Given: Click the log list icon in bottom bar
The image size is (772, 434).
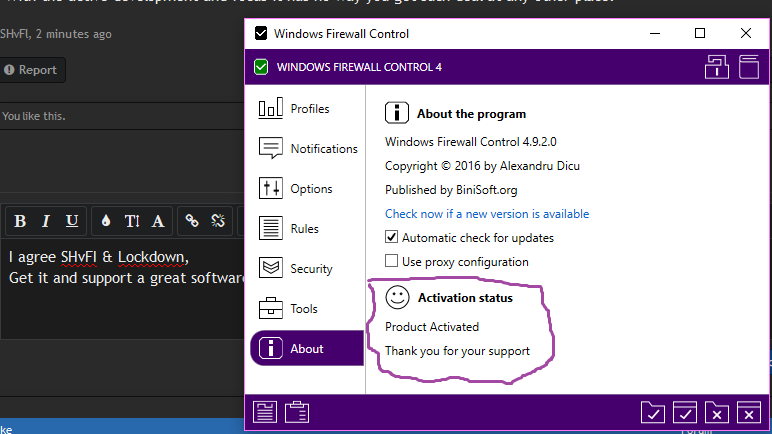Looking at the screenshot, I should 265,411.
